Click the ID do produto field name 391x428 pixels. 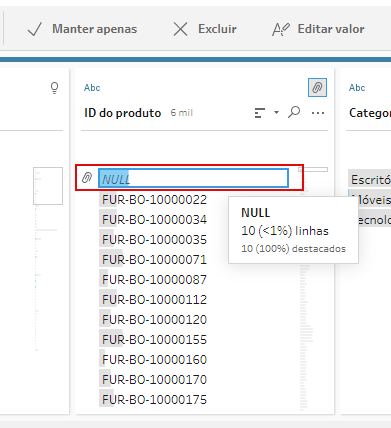[x=122, y=113]
